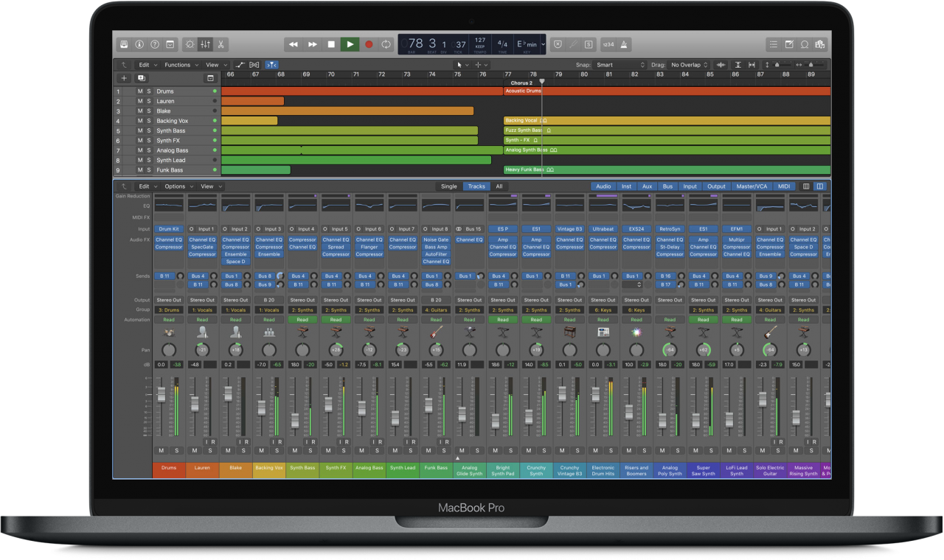Click the Electronic Drum Hits machine icon
Image resolution: width=944 pixels, height=560 pixels.
(603, 333)
